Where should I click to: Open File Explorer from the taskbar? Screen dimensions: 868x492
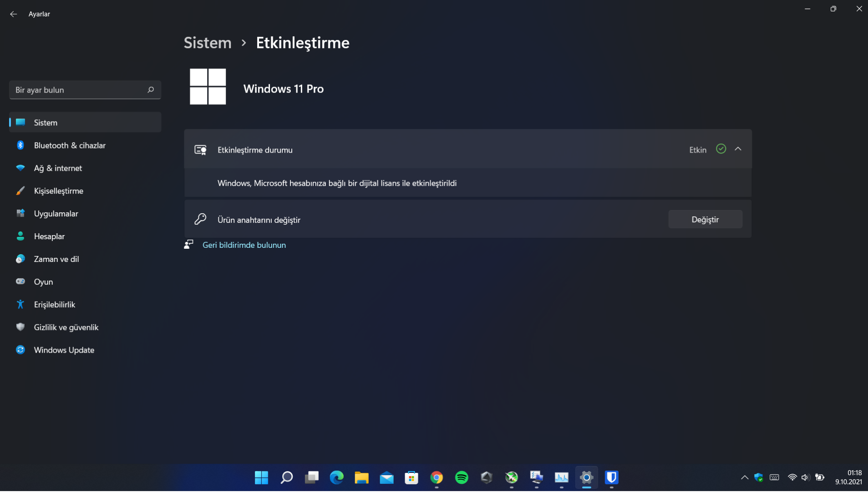[x=362, y=477]
